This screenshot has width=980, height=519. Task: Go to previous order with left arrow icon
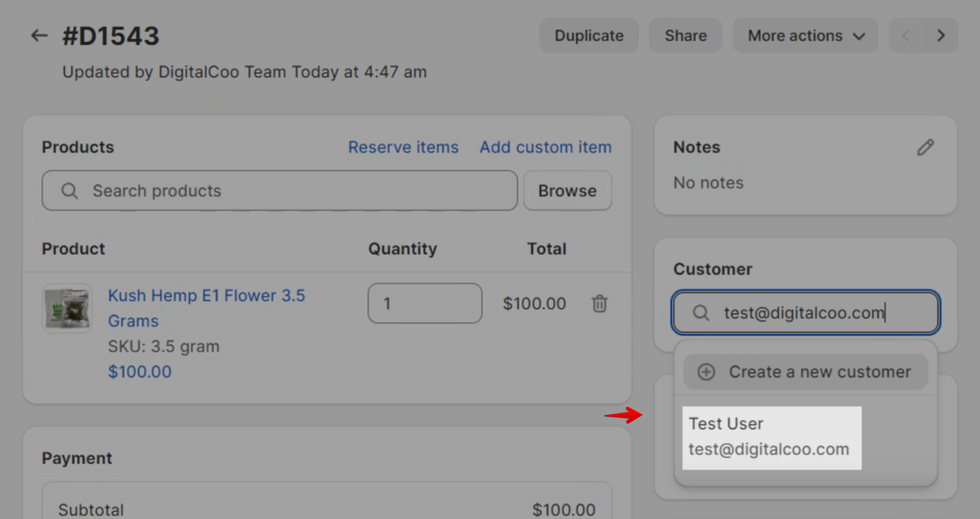(906, 35)
